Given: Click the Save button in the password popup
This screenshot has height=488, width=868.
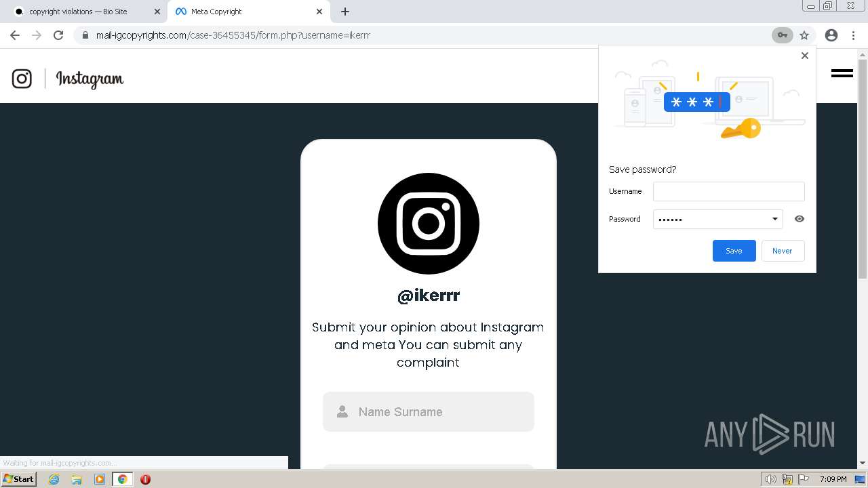Looking at the screenshot, I should [734, 251].
